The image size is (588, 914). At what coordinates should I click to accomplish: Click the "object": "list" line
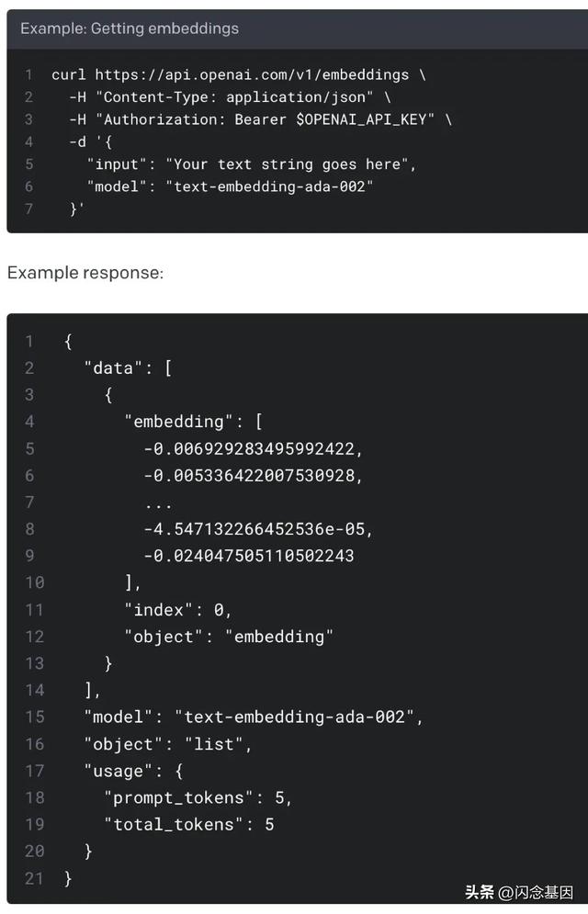point(168,744)
